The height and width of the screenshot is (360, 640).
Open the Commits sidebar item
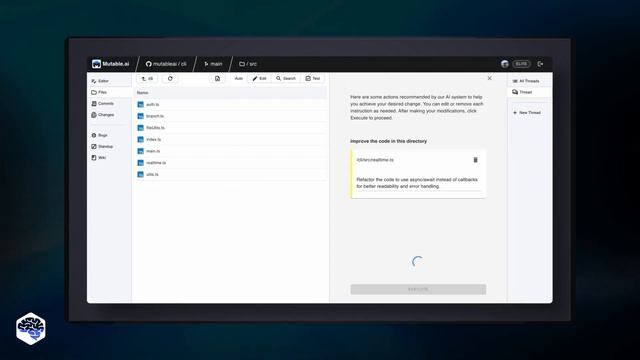click(x=109, y=104)
